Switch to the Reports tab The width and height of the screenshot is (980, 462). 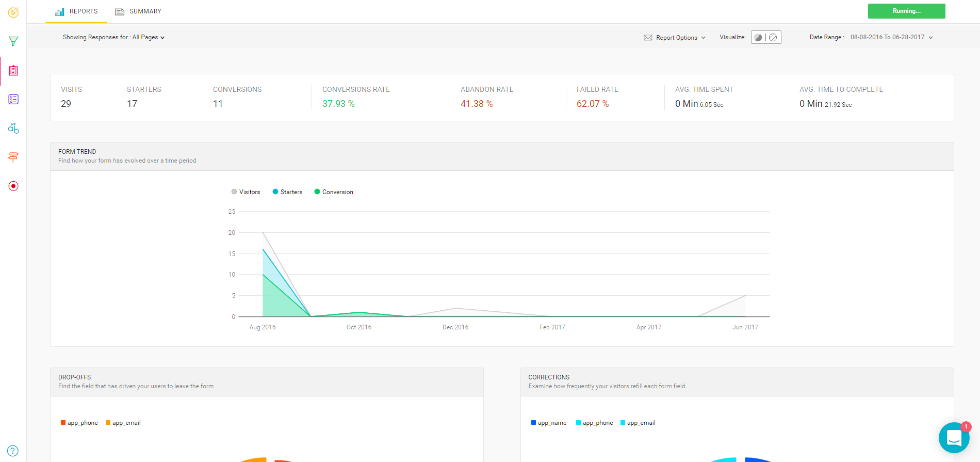pyautogui.click(x=76, y=11)
